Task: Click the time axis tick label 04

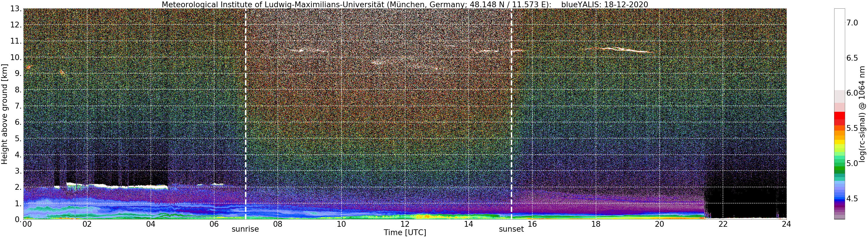Action: pos(151,224)
